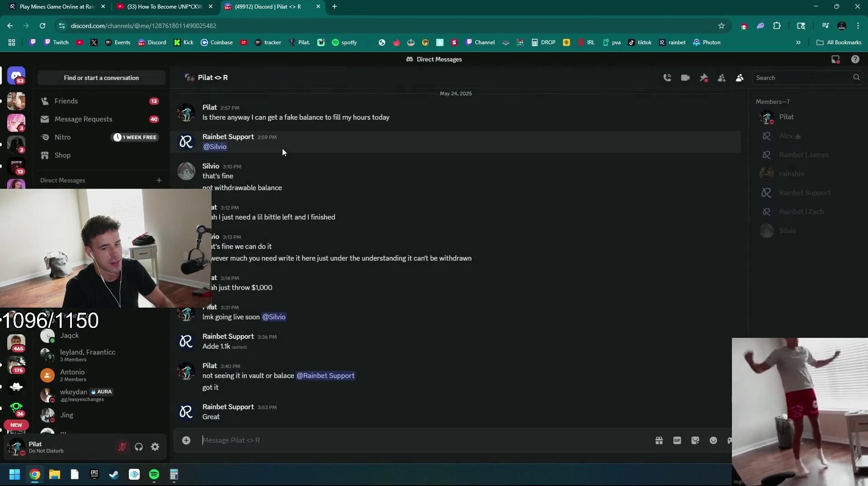Open Discord help icon
Screen dimensions: 868x486
pyautogui.click(x=855, y=59)
